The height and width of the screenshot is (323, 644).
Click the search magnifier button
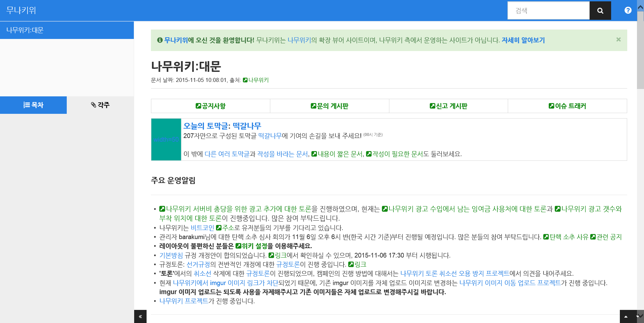(x=600, y=10)
